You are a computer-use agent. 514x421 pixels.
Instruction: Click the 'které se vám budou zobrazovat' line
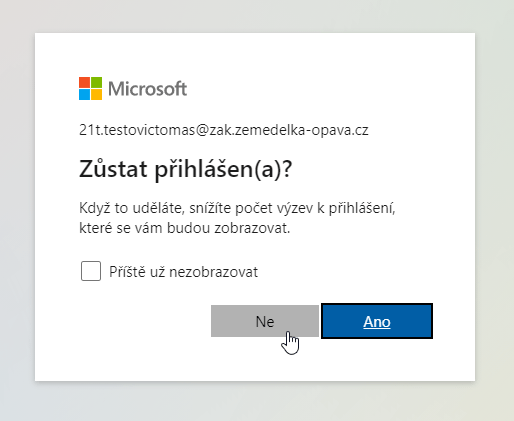pos(185,228)
